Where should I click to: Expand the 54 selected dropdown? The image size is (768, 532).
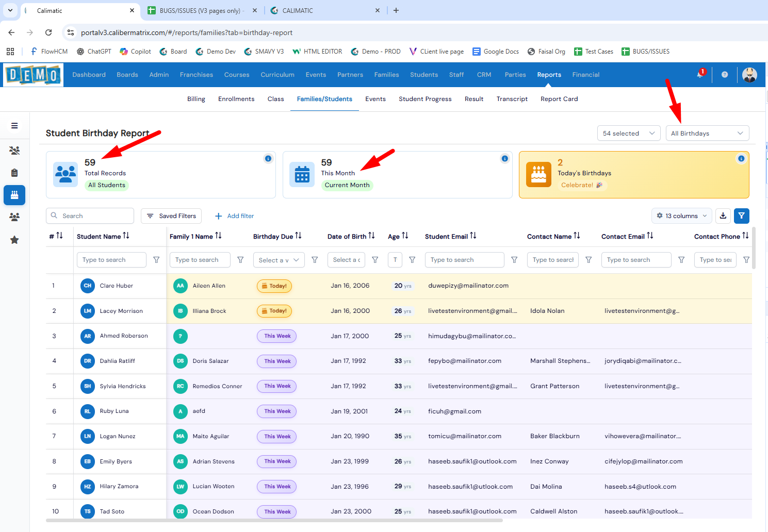coord(628,134)
